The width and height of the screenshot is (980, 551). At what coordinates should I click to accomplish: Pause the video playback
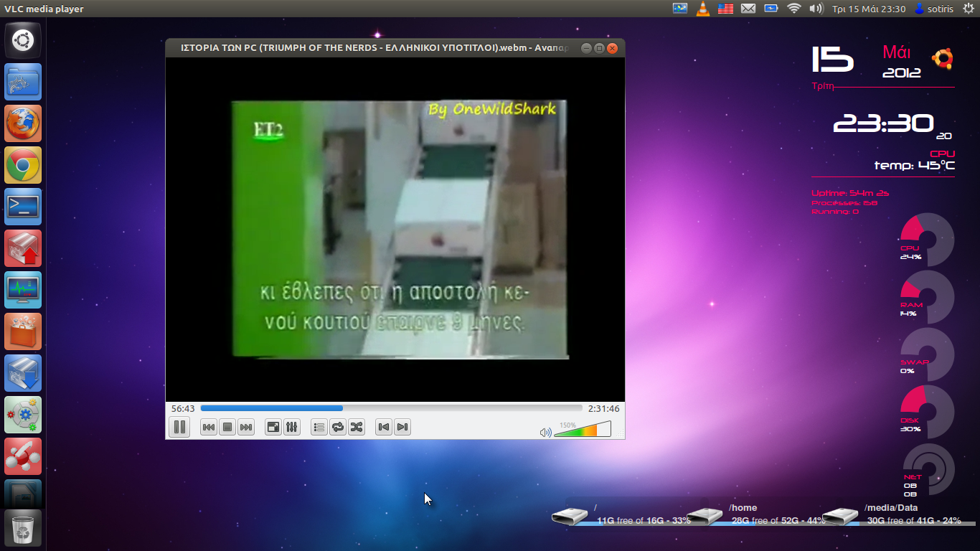pyautogui.click(x=179, y=428)
